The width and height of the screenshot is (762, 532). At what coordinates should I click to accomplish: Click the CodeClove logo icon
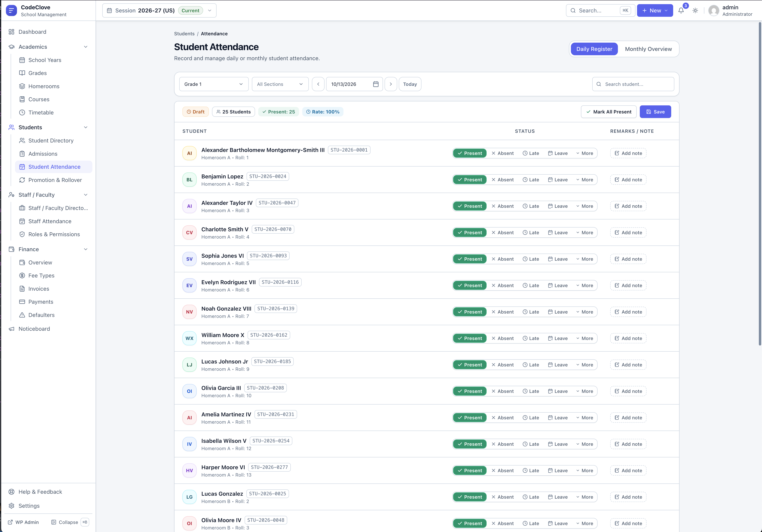click(11, 11)
